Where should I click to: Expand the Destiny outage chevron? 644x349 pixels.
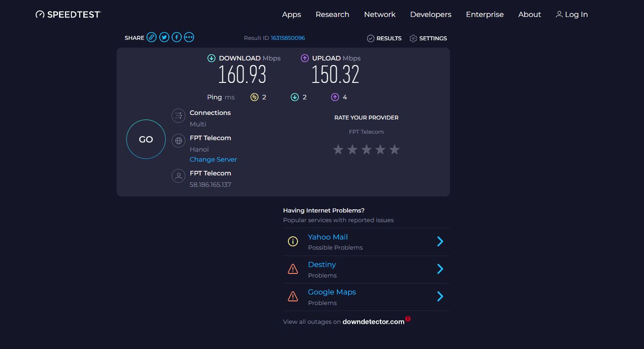pyautogui.click(x=440, y=269)
